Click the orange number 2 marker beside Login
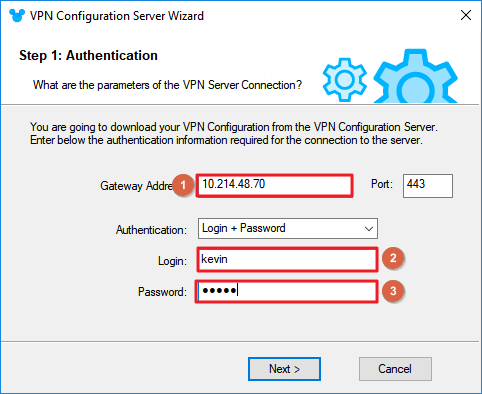The height and width of the screenshot is (394, 482). point(393,258)
